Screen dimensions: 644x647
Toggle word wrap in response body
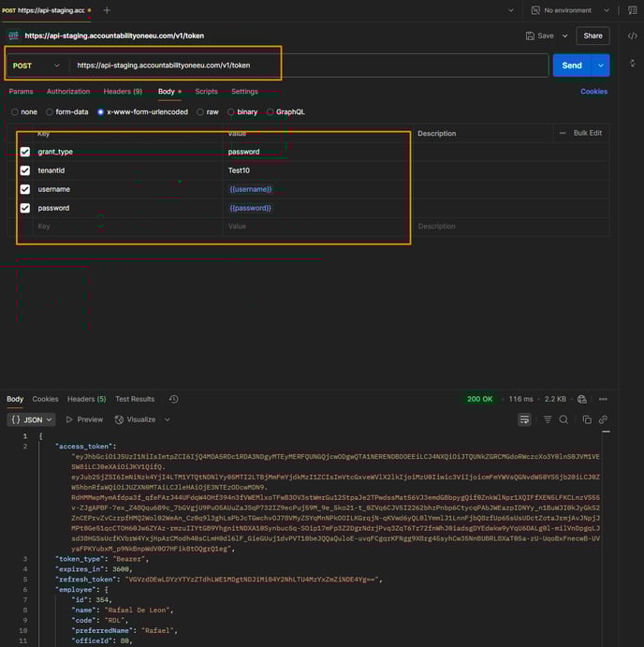[x=524, y=419]
